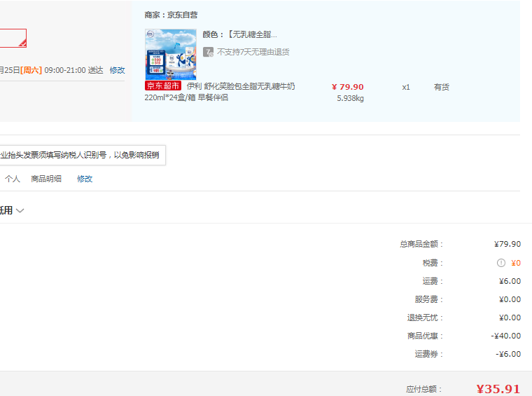Click the 商品明细 invoice content text

point(46,179)
